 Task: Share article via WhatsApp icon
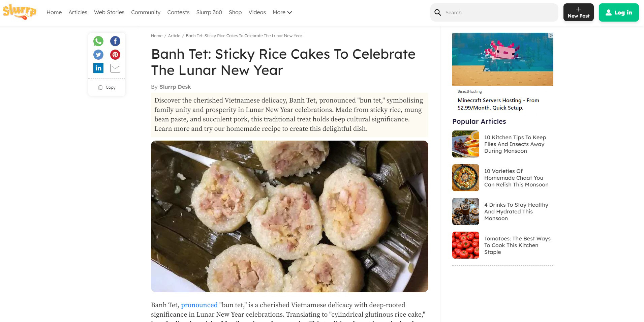(x=98, y=41)
